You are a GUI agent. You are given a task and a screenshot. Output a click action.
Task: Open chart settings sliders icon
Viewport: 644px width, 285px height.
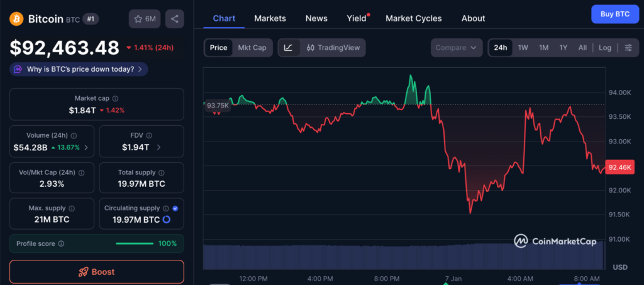tap(628, 48)
